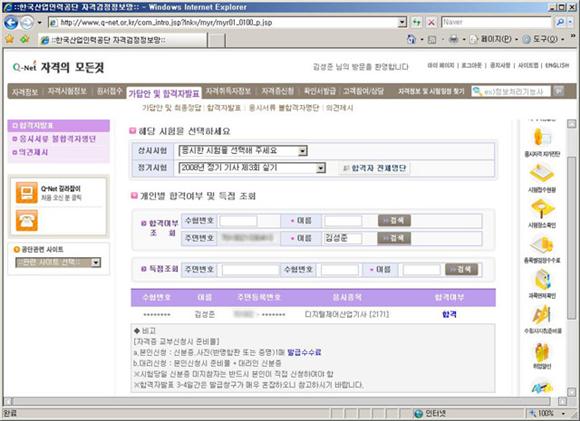580x421 pixels.
Task: Click 검색 button in the 득점조회 row
Action: pos(461,269)
